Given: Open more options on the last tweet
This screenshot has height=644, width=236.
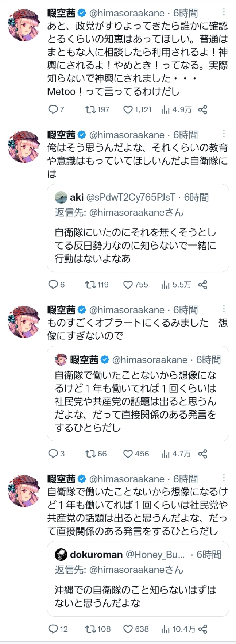Looking at the screenshot, I should (x=224, y=478).
